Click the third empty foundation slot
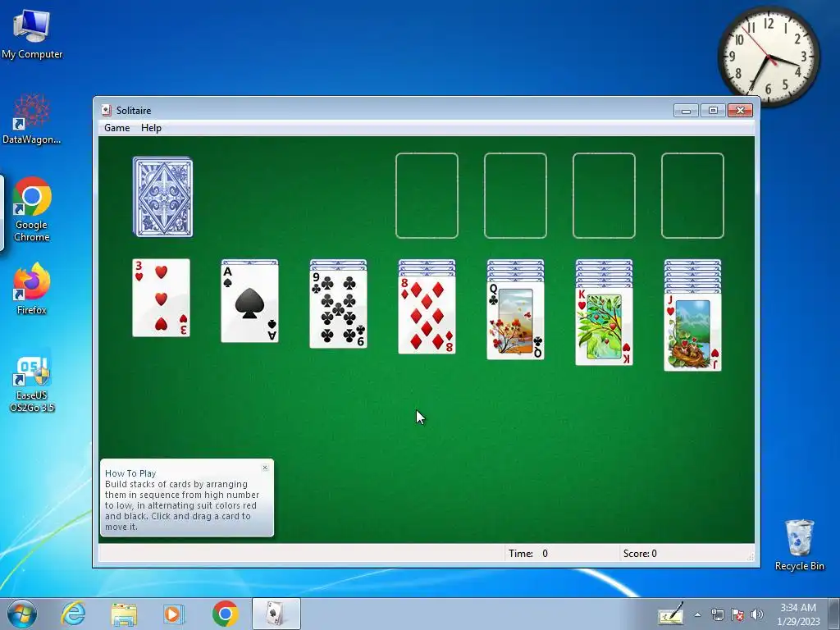The width and height of the screenshot is (840, 630). click(605, 195)
